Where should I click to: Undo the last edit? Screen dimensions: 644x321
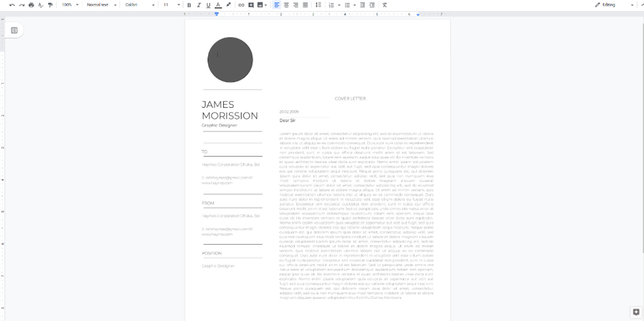pos(12,5)
